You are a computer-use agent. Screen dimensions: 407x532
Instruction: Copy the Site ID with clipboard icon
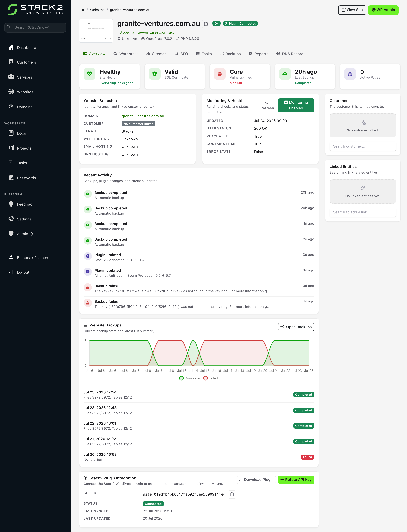pos(232,494)
